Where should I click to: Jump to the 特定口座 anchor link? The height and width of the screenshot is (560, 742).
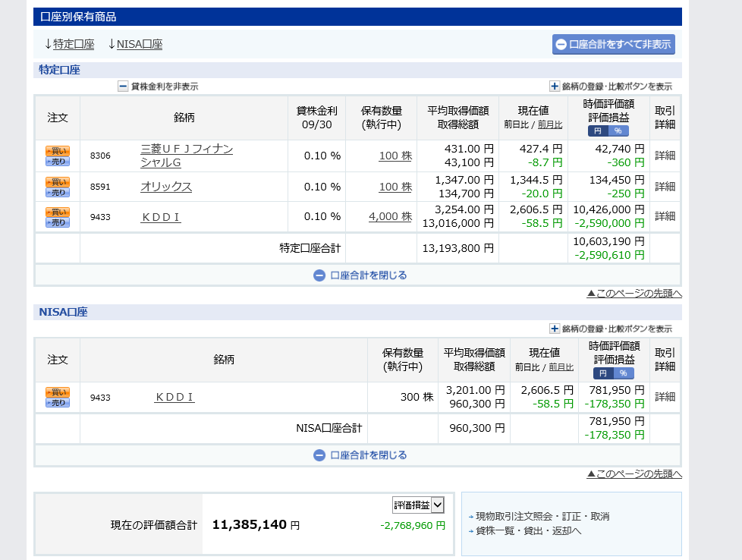point(74,44)
